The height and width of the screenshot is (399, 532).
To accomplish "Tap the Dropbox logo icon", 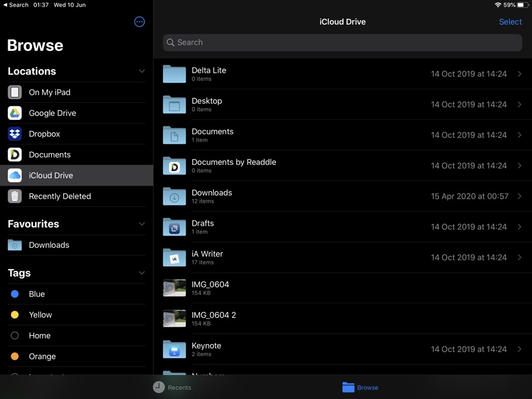I will (15, 134).
